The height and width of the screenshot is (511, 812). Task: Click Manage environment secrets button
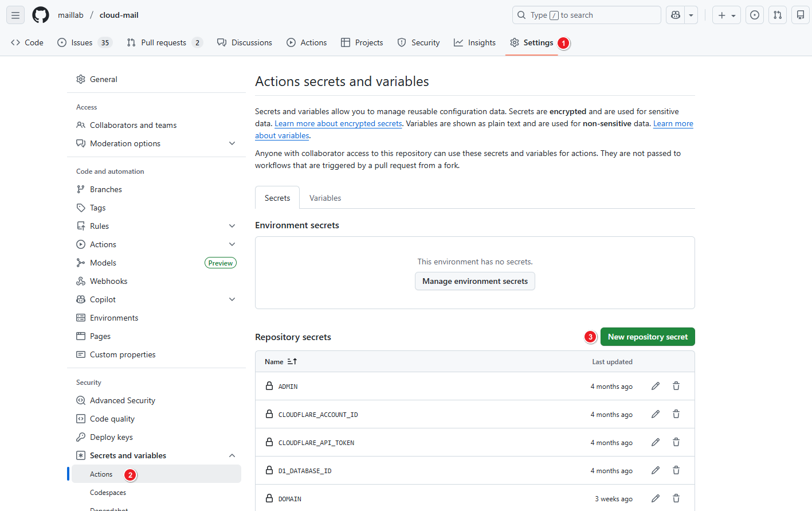(x=474, y=281)
